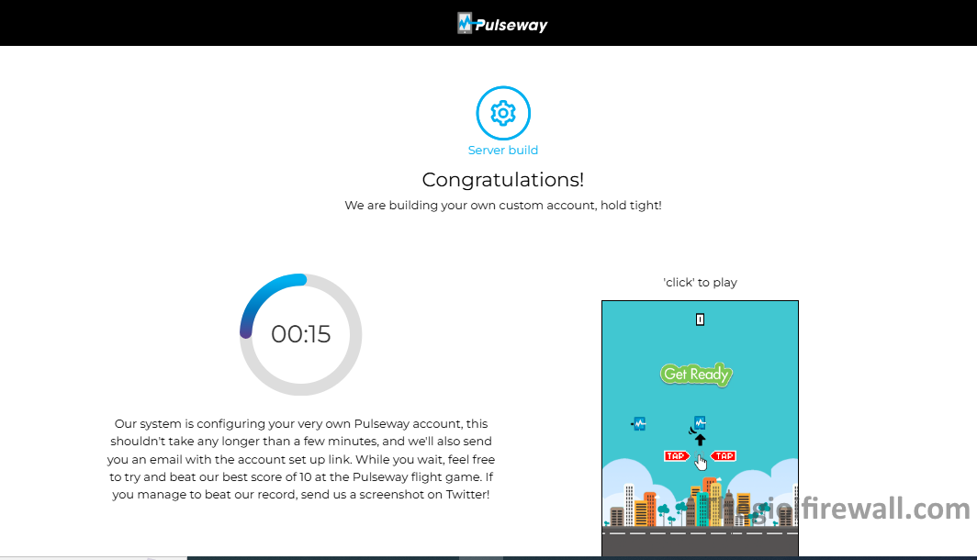Click the 00:15 countdown timer
The height and width of the screenshot is (560, 977).
point(301,334)
